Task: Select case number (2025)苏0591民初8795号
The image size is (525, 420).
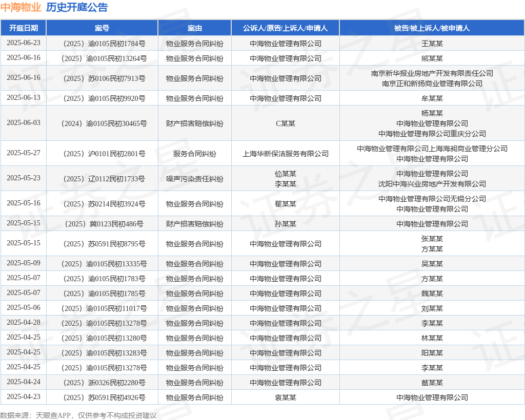Action: point(104,244)
